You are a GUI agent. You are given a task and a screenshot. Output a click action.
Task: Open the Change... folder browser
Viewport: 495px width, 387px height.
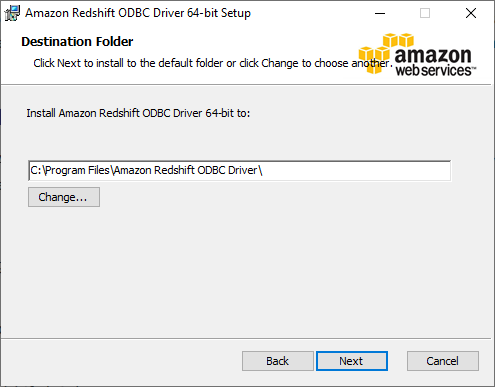pos(64,197)
